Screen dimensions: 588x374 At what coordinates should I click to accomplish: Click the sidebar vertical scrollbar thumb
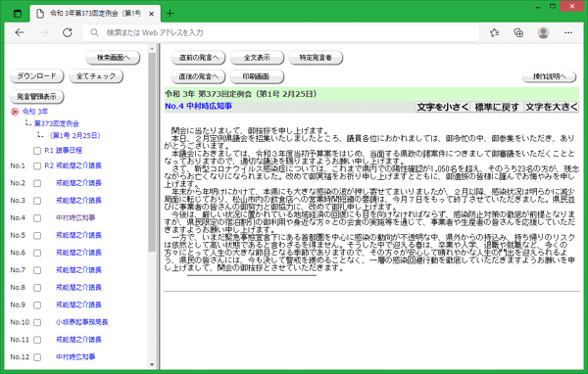tap(152, 152)
